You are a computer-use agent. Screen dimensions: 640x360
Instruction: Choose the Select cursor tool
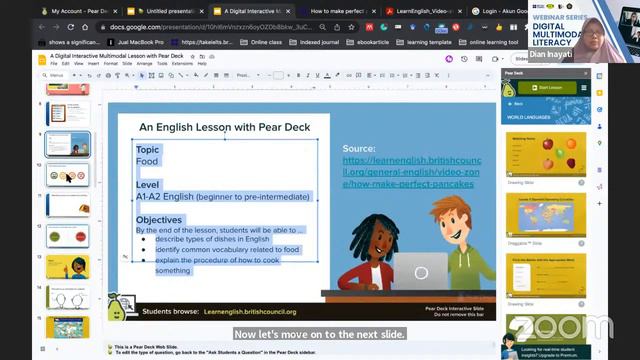142,76
